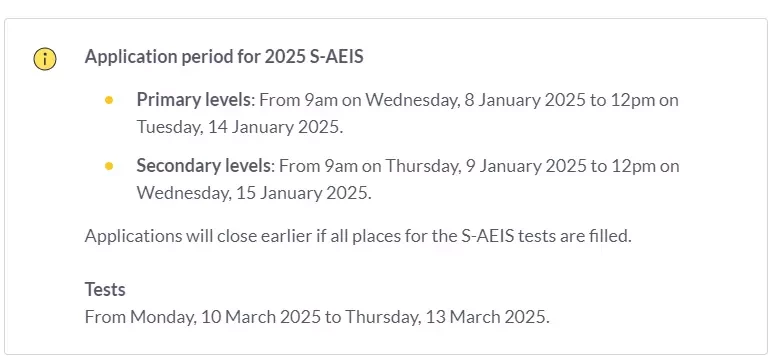The height and width of the screenshot is (364, 779).
Task: Click the bullet beside Primary levels
Action: (x=109, y=100)
